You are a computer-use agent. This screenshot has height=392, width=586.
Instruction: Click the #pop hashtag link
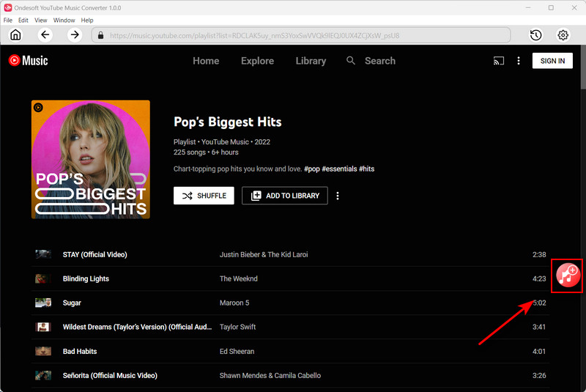click(312, 169)
